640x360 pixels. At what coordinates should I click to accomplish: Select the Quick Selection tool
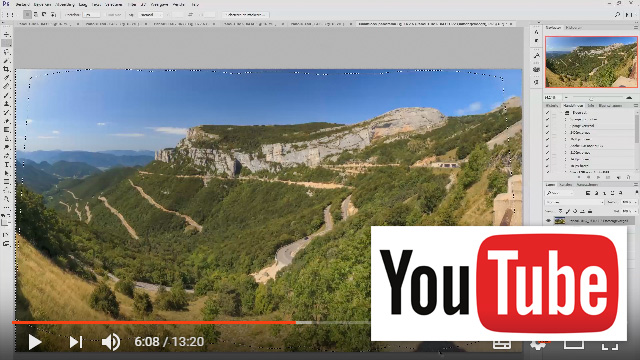point(7,60)
